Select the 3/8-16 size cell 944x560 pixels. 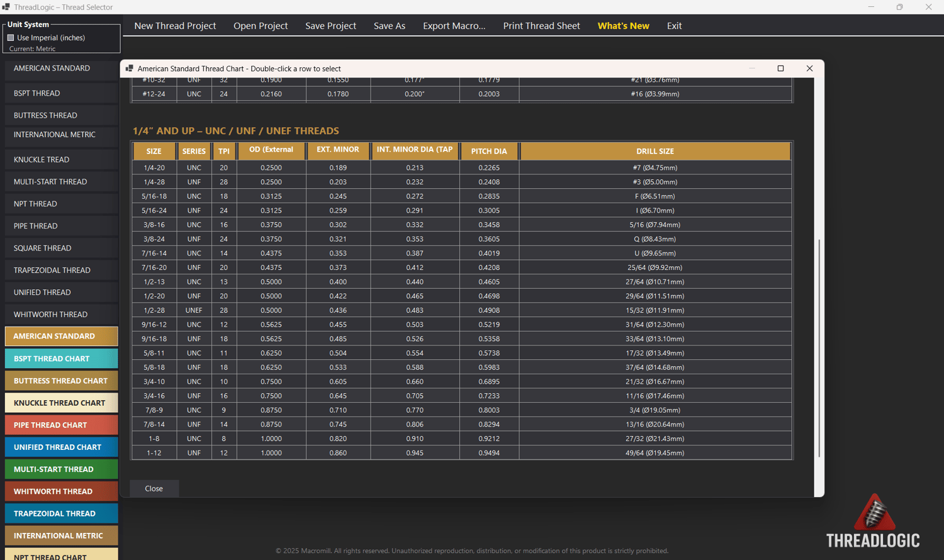154,225
